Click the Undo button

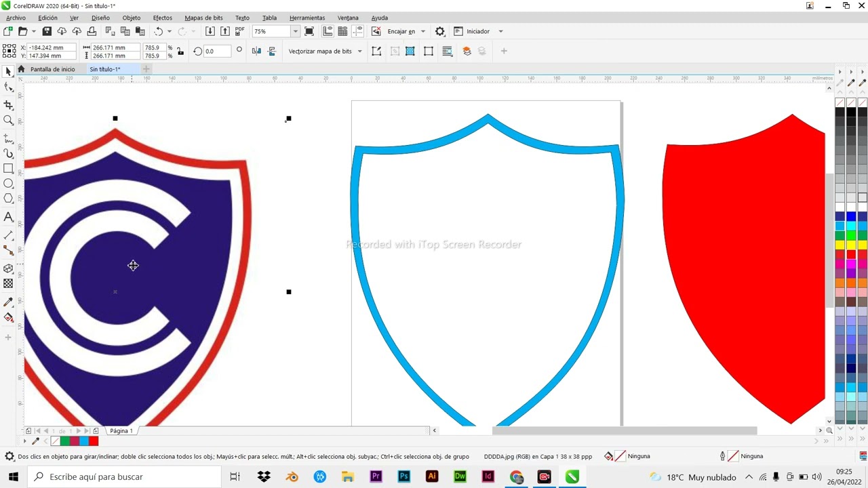point(159,31)
